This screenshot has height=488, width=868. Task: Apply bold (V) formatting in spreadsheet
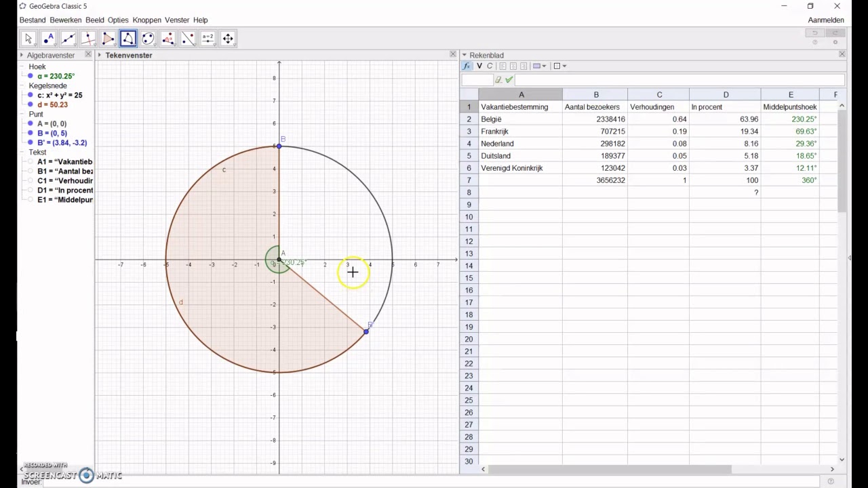(479, 66)
